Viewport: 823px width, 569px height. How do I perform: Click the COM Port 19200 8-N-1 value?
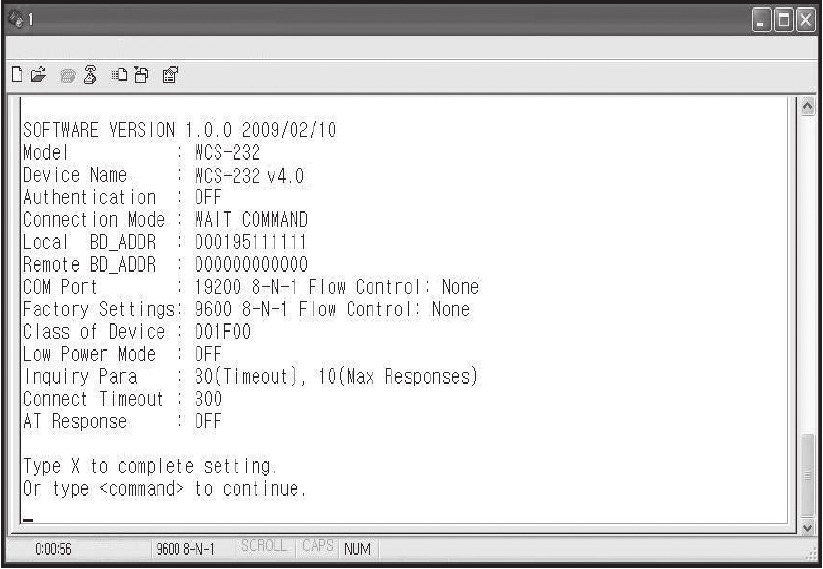[336, 287]
